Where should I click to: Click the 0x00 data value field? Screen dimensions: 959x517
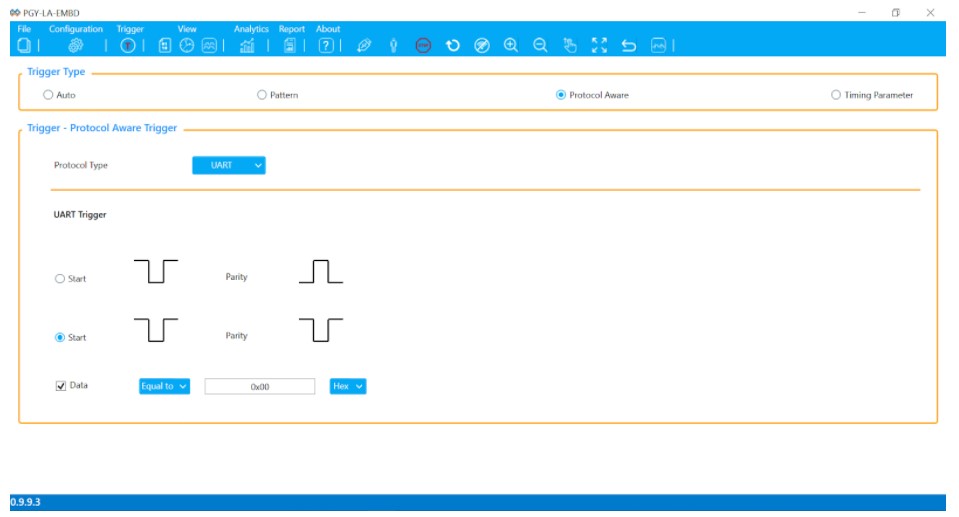tap(260, 386)
